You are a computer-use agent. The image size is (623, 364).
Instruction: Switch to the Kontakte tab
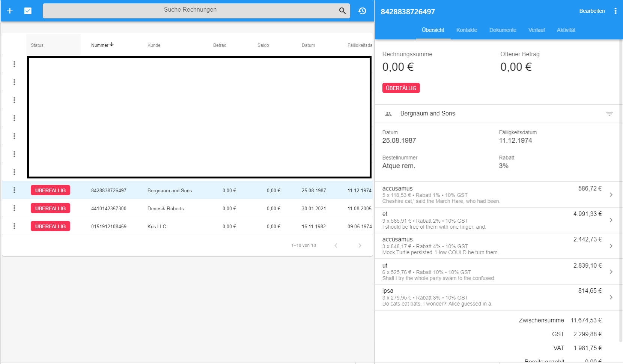pos(466,30)
